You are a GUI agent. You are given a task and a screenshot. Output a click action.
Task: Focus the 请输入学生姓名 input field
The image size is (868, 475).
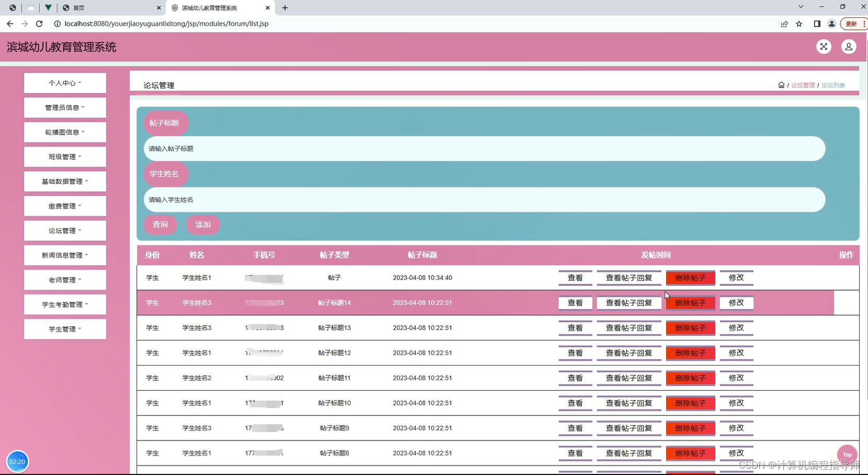point(484,200)
